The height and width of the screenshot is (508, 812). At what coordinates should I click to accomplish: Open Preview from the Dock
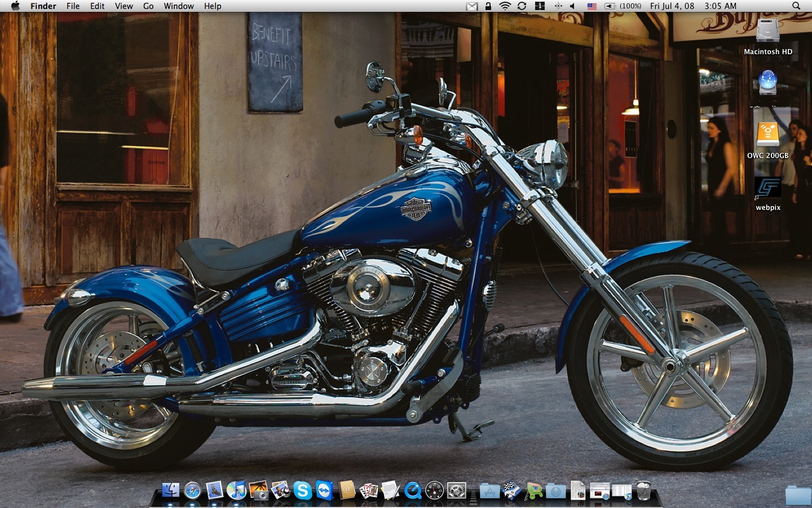[x=280, y=491]
